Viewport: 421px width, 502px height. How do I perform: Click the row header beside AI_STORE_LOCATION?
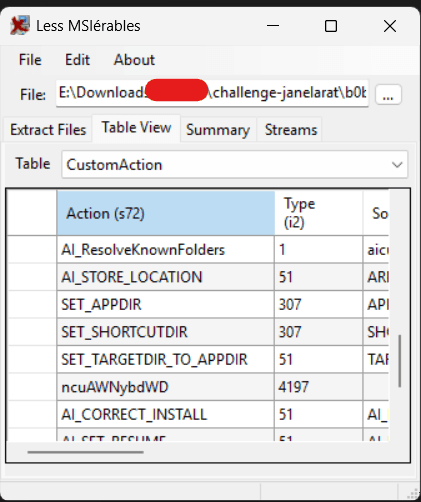(x=32, y=277)
